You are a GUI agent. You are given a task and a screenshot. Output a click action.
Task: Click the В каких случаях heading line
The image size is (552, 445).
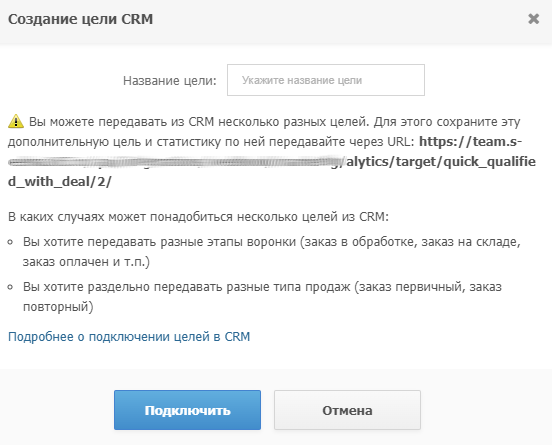pos(198,217)
